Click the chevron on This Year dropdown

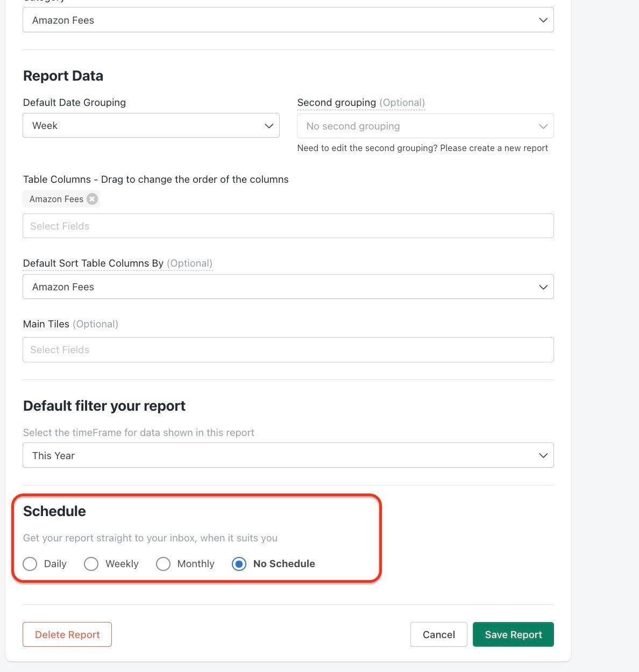543,455
